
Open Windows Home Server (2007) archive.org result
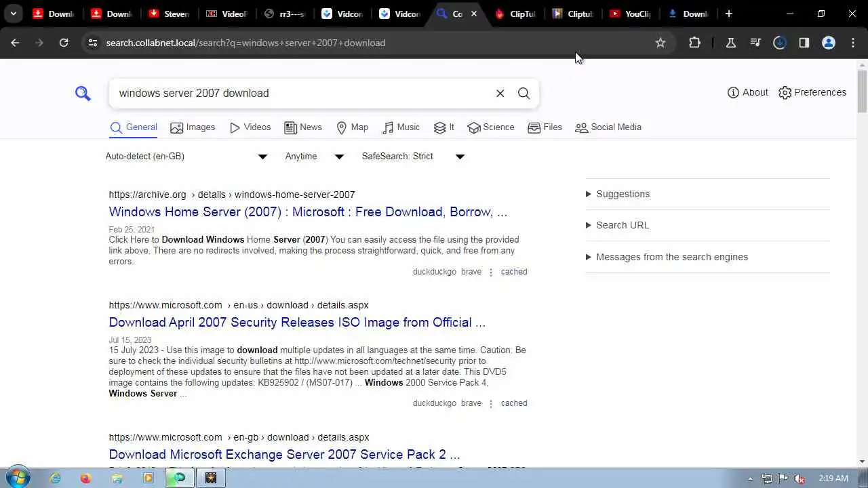pyautogui.click(x=308, y=212)
